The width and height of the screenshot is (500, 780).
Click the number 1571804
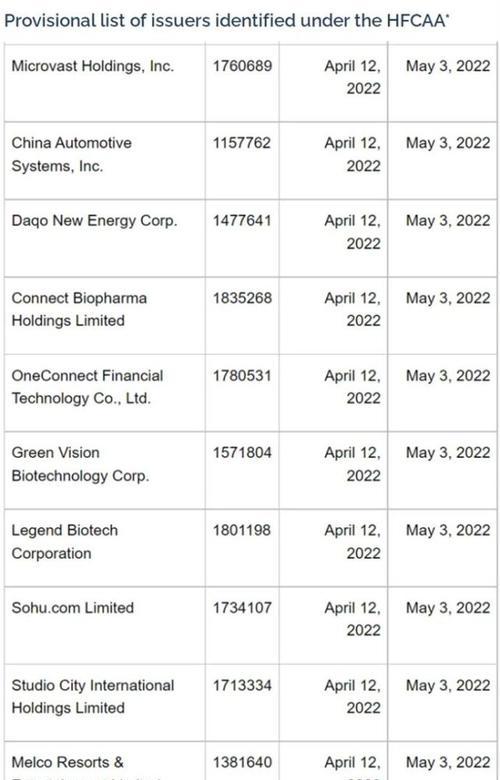(x=242, y=453)
